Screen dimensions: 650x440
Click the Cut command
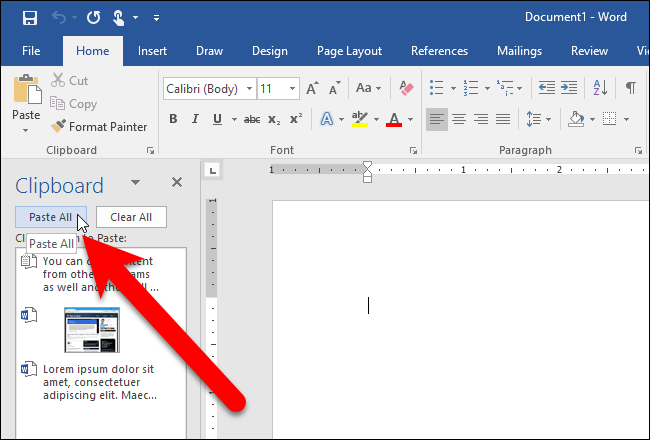[x=70, y=80]
